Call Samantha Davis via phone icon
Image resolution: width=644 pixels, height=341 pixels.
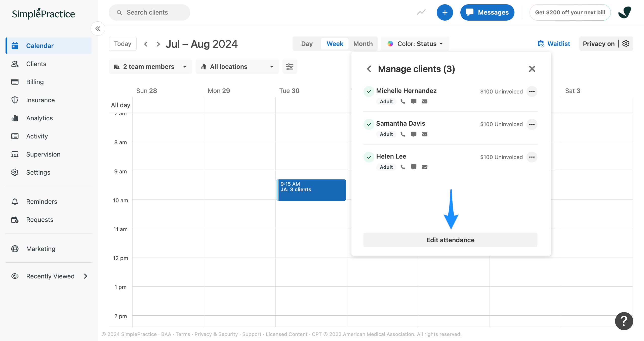tap(403, 134)
